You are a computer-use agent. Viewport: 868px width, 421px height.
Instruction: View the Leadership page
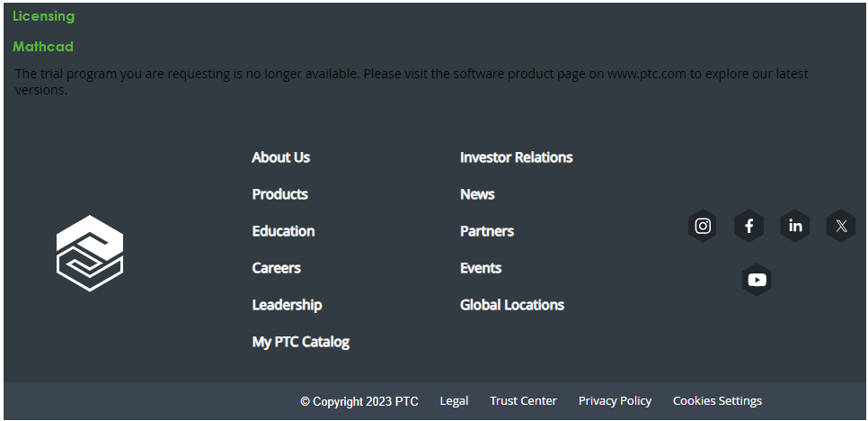(287, 305)
